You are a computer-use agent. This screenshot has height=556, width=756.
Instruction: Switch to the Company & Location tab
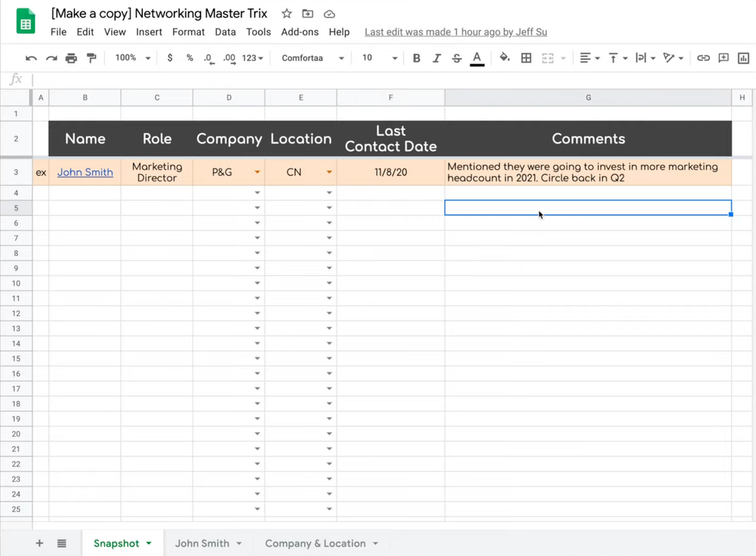click(x=315, y=543)
